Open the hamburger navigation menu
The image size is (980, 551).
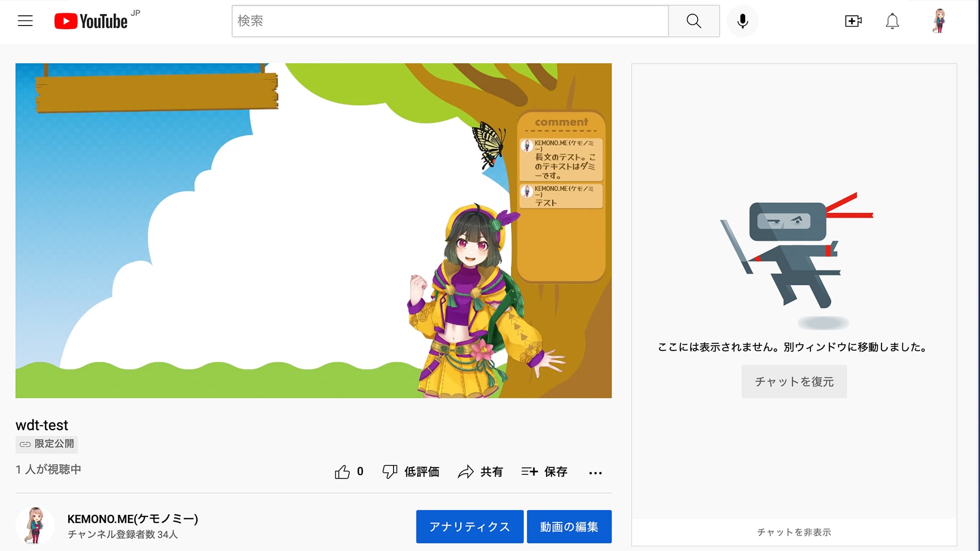click(25, 21)
